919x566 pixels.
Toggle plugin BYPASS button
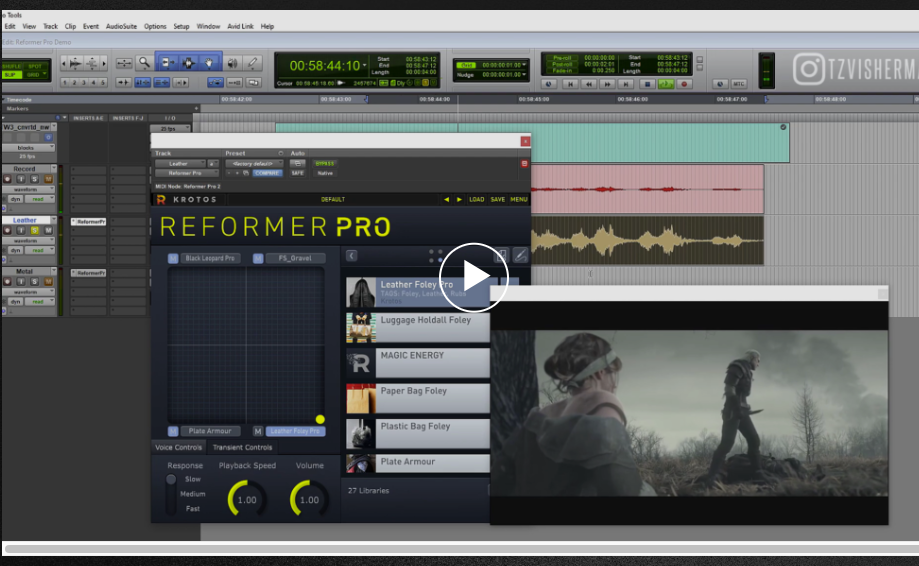[x=324, y=163]
